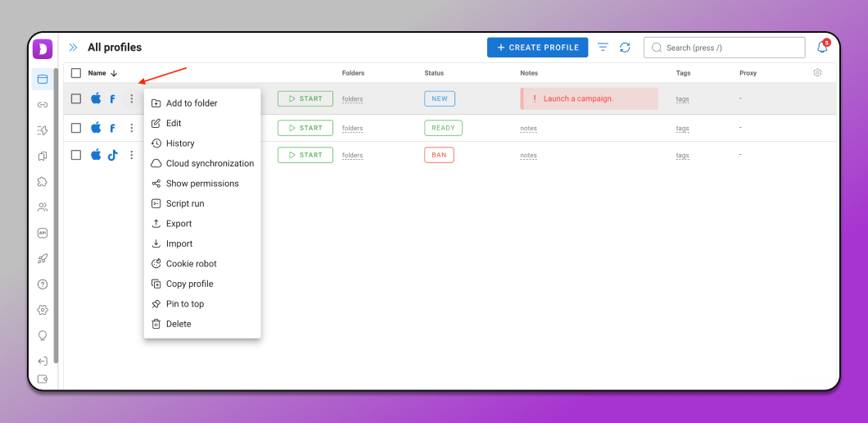The width and height of the screenshot is (868, 423).
Task: Check the checkbox for the TikTok profile
Action: 76,155
